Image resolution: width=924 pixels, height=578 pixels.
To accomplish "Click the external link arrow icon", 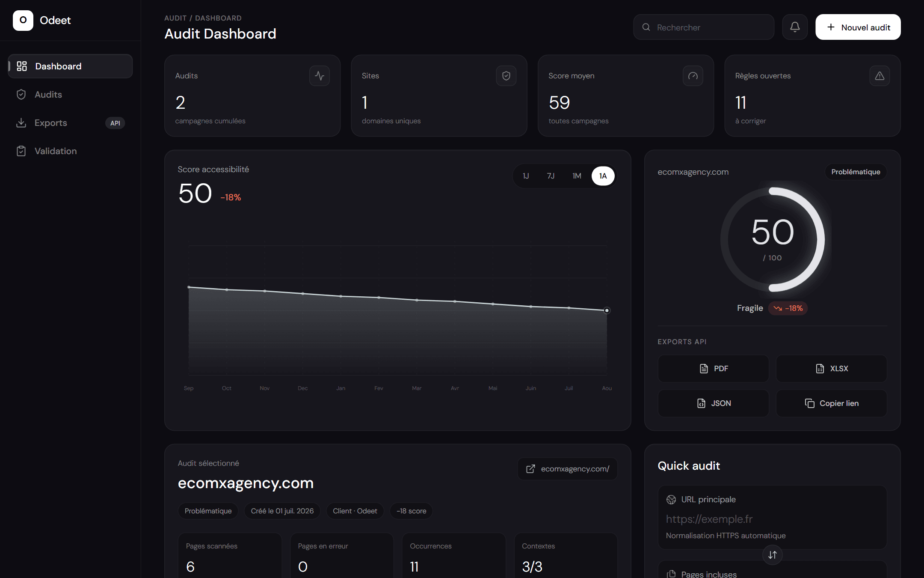I will [530, 469].
